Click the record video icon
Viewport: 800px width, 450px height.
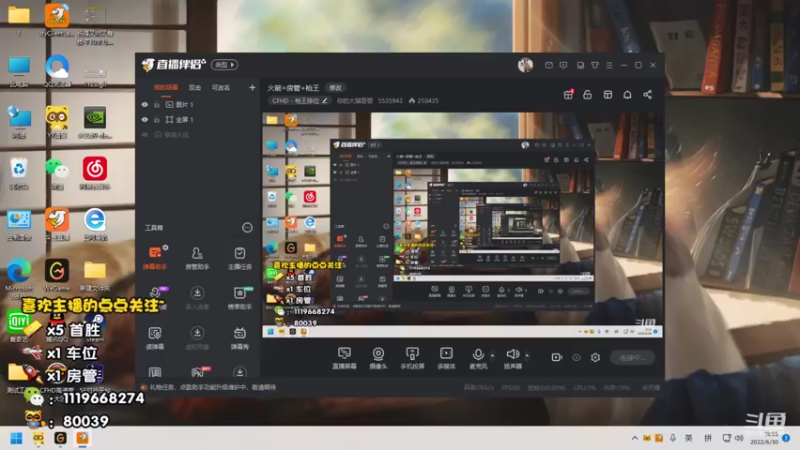(557, 357)
